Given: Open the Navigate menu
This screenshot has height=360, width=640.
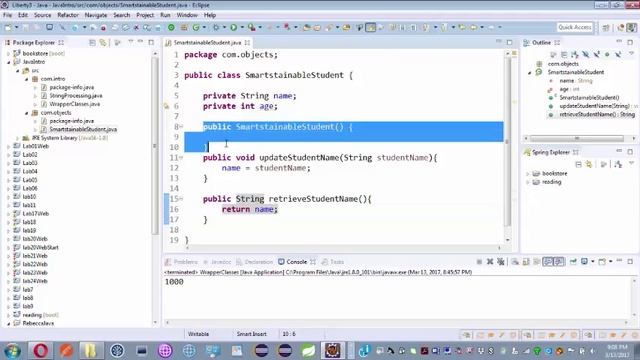Looking at the screenshot, I should pyautogui.click(x=96, y=15).
